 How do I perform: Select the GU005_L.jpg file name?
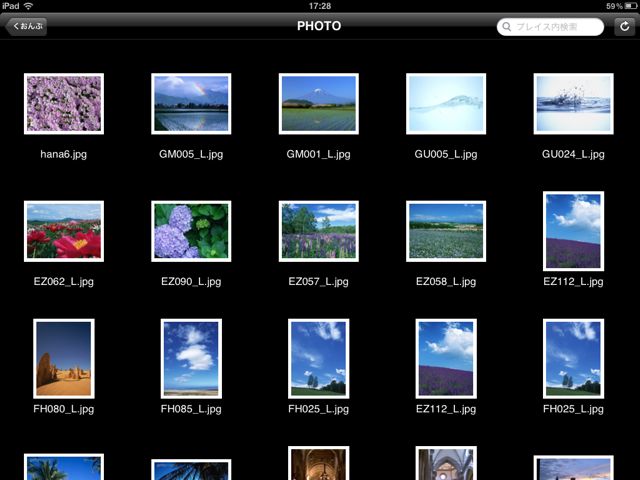[x=446, y=154]
